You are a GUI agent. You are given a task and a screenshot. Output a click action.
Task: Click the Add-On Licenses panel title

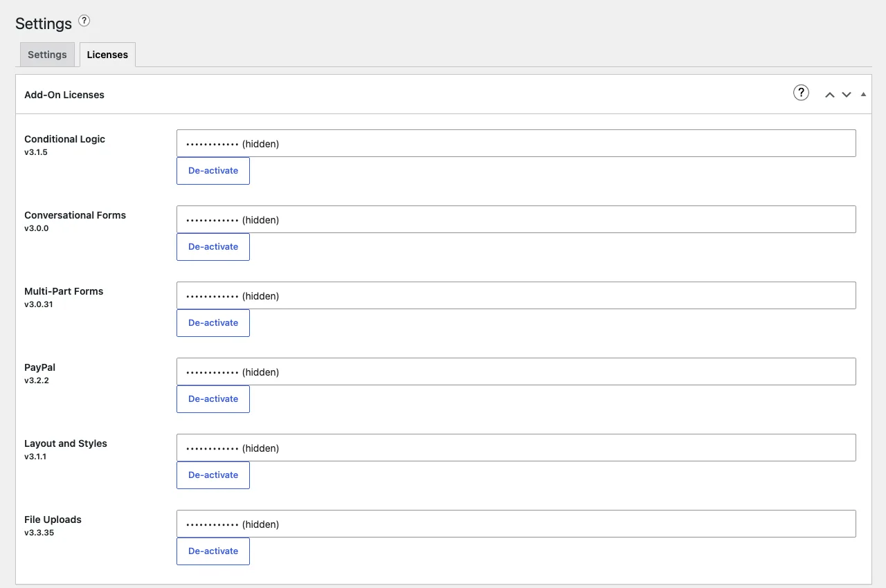click(64, 95)
